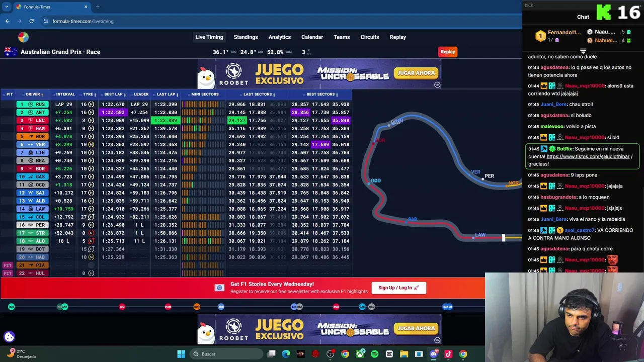Click the RUS marker on gap timeline
Image resolution: width=644 pixels, height=362 pixels.
11,307
